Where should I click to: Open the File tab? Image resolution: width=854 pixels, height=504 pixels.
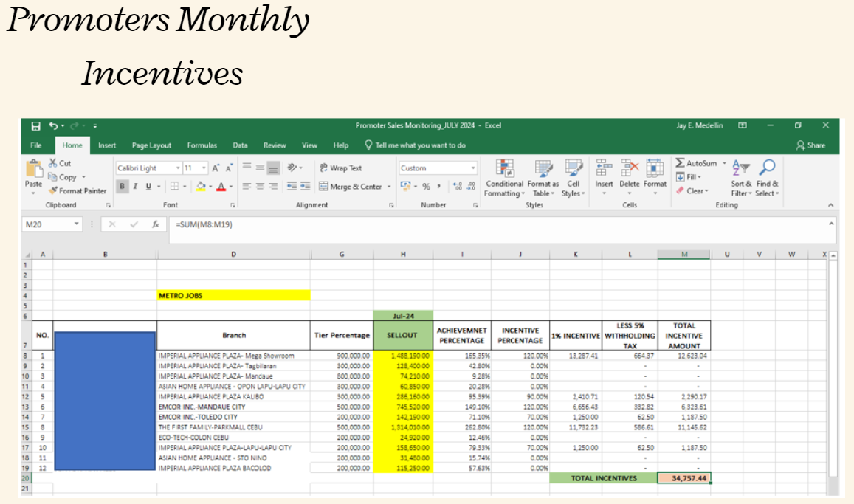(x=36, y=145)
